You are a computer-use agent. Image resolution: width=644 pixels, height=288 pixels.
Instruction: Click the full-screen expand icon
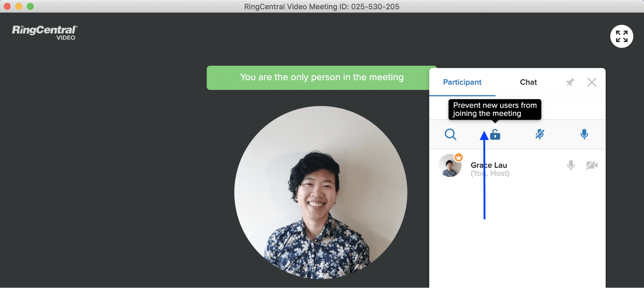pos(621,36)
